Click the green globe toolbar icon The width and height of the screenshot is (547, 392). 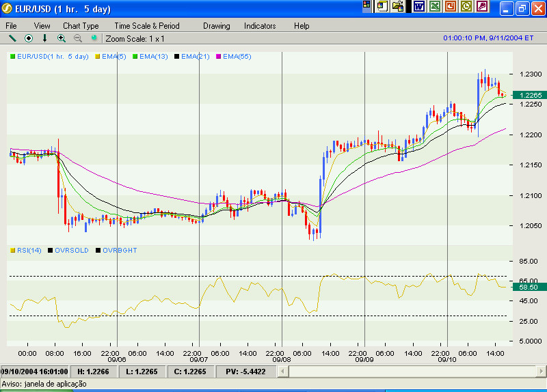(94, 38)
